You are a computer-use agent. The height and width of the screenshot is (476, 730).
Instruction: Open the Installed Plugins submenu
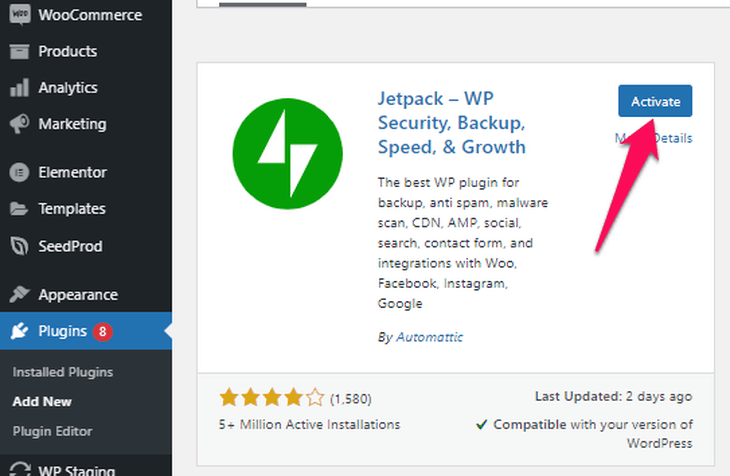click(x=63, y=372)
